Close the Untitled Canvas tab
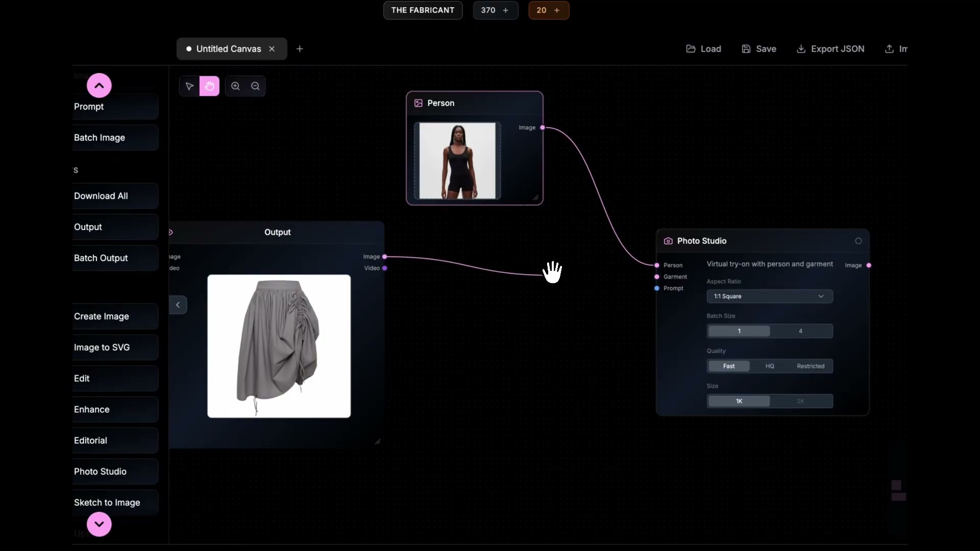Screen dimensions: 980x551 pos(272,48)
